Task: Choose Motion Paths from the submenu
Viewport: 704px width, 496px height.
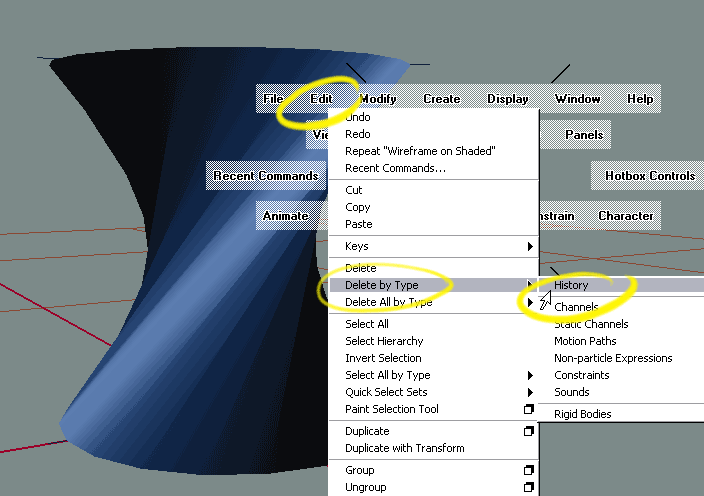Action: 585,341
